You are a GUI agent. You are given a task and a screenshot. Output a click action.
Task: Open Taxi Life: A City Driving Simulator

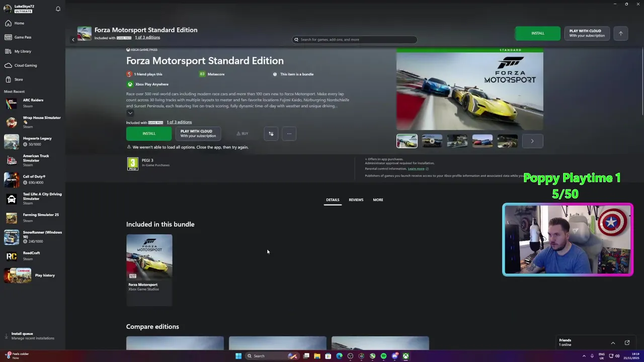32,199
